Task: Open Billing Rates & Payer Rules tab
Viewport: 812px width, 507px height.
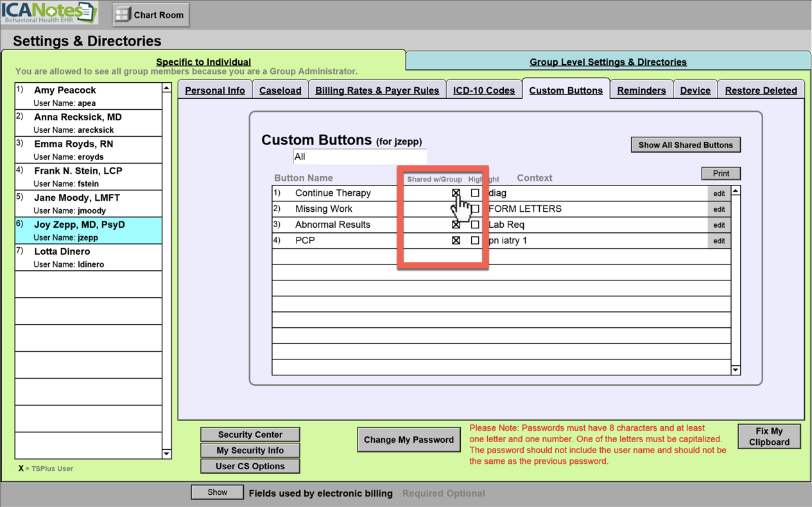Action: coord(377,90)
